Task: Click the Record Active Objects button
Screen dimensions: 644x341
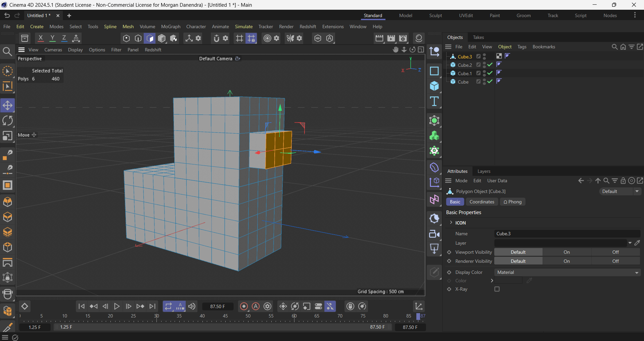Action: coord(244,306)
